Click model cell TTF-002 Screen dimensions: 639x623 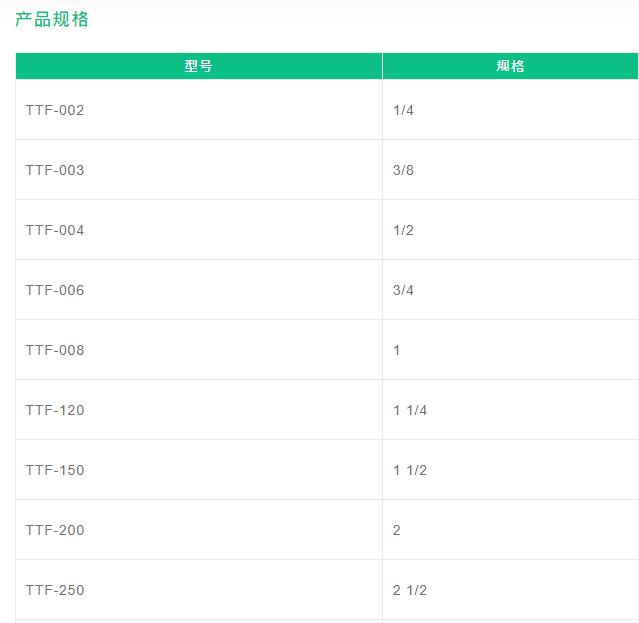pyautogui.click(x=55, y=110)
